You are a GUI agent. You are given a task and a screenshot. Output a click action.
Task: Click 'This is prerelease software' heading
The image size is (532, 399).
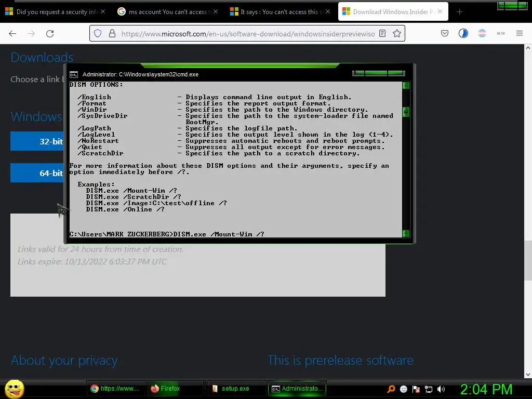click(340, 361)
